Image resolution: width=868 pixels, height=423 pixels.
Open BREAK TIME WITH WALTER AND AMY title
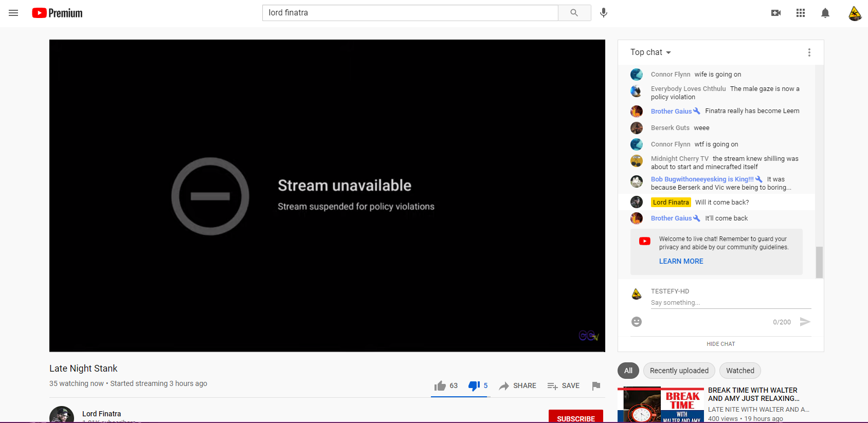[x=753, y=394]
